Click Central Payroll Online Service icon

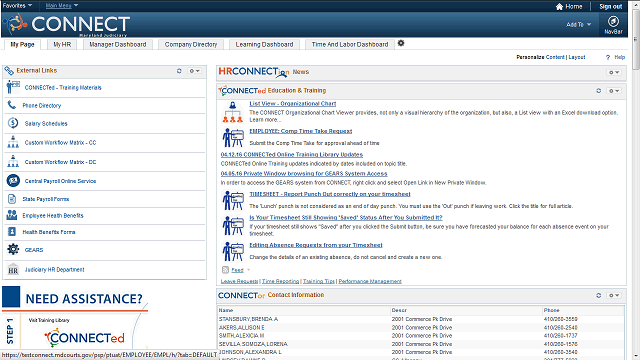pyautogui.click(x=13, y=180)
